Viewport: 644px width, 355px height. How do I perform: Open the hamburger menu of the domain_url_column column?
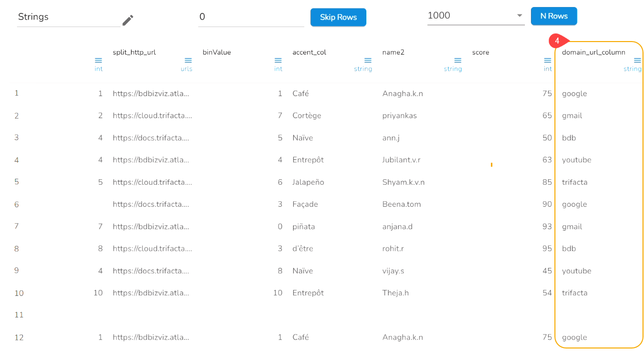pos(637,60)
